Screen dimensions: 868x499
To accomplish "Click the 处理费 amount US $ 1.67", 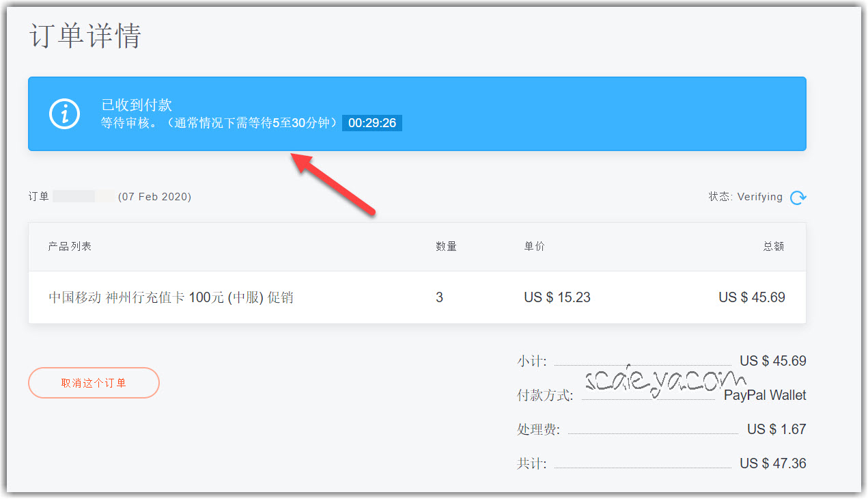I will tap(776, 429).
